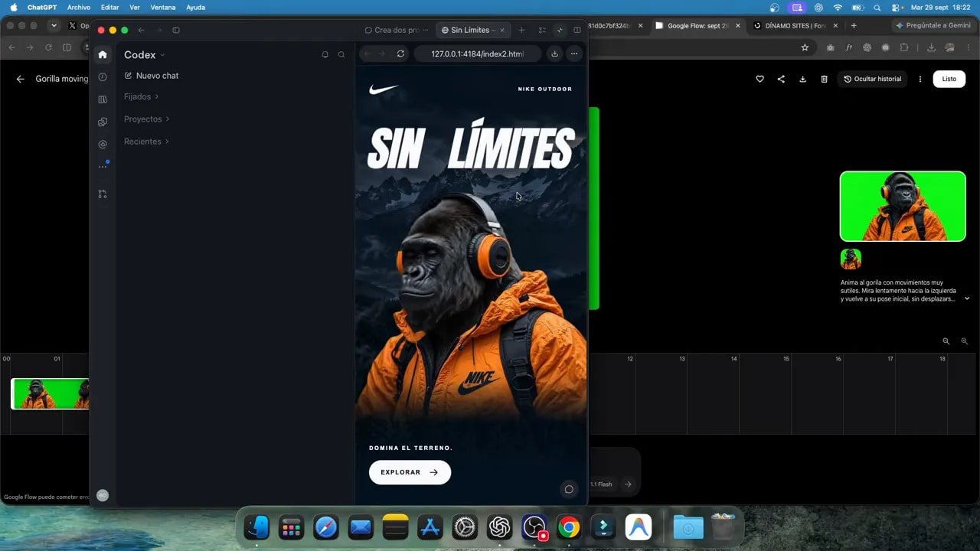Click Ocultar historial in Google Flow
The height and width of the screenshot is (551, 980).
pyautogui.click(x=873, y=79)
